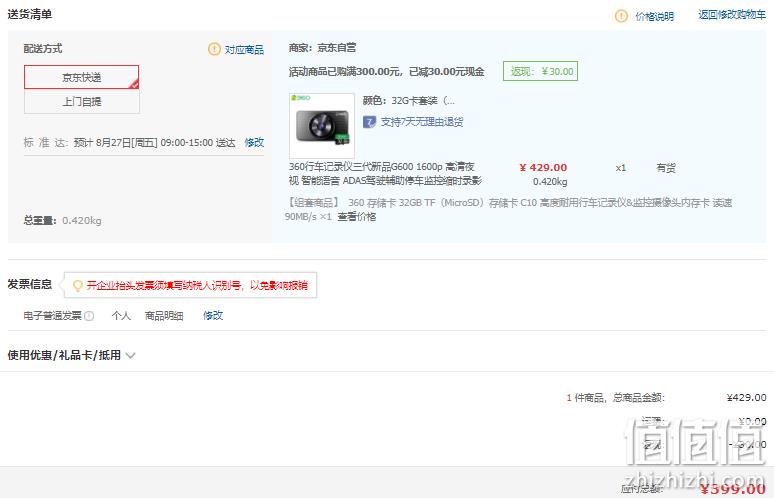
Task: Click the invoice tip lightbulb icon
Action: [77, 285]
